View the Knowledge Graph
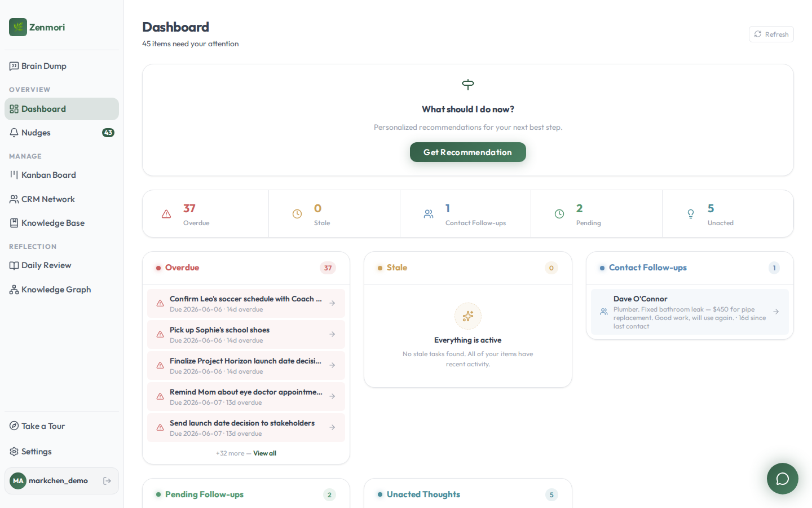Image resolution: width=812 pixels, height=508 pixels. [x=61, y=290]
